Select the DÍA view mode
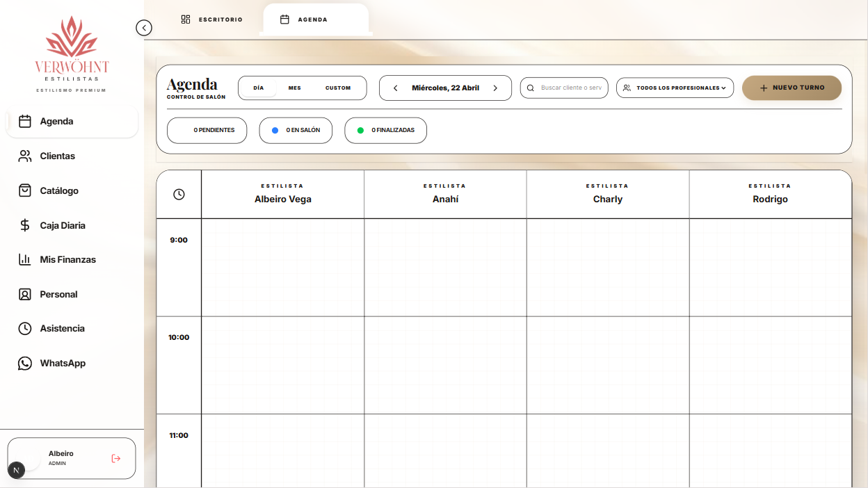The width and height of the screenshot is (868, 488). (x=259, y=88)
